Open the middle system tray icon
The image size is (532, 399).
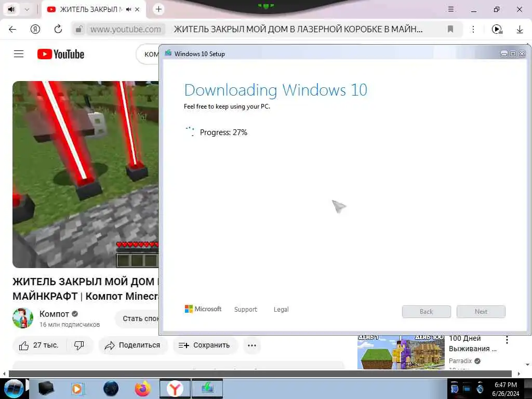tap(467, 388)
